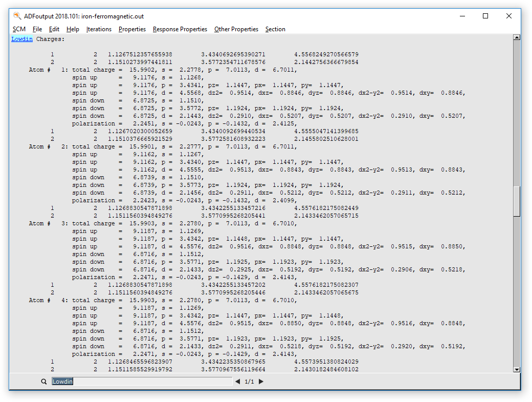This screenshot has height=402, width=532.
Task: Open the Help menu
Action: [x=73, y=29]
